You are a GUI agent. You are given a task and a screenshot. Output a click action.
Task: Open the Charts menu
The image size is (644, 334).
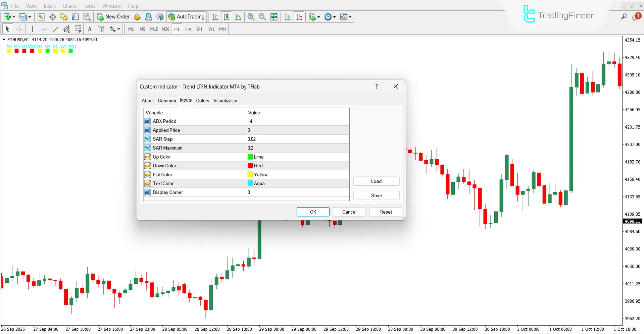[x=69, y=6]
